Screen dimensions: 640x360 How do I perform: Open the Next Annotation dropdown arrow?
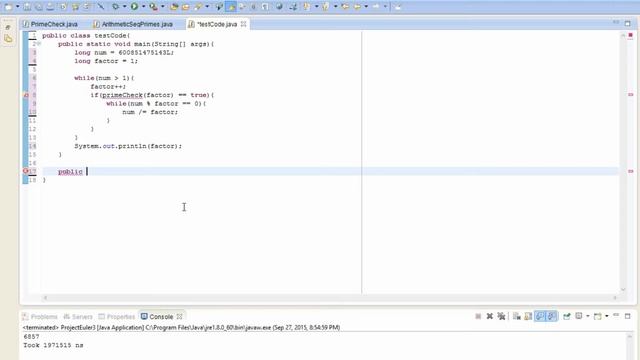(316, 7)
